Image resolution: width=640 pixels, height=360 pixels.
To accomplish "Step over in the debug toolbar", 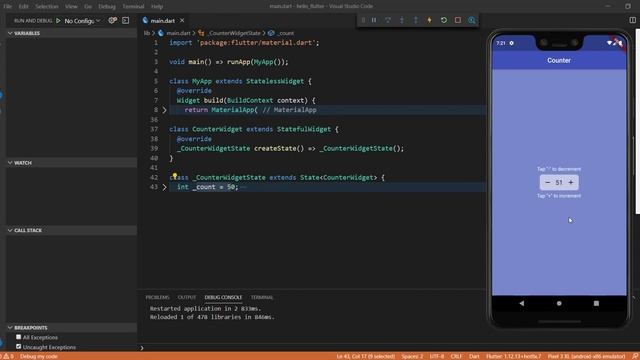I will [388, 20].
